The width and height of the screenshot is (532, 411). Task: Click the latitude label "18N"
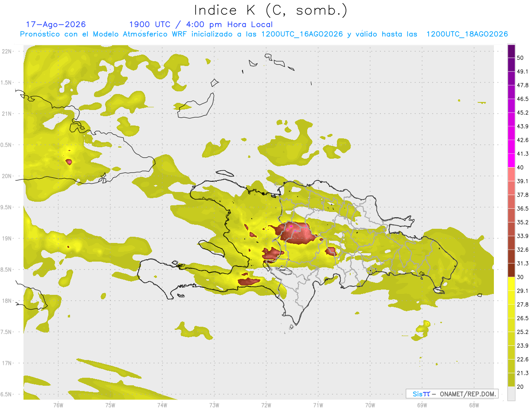7,301
